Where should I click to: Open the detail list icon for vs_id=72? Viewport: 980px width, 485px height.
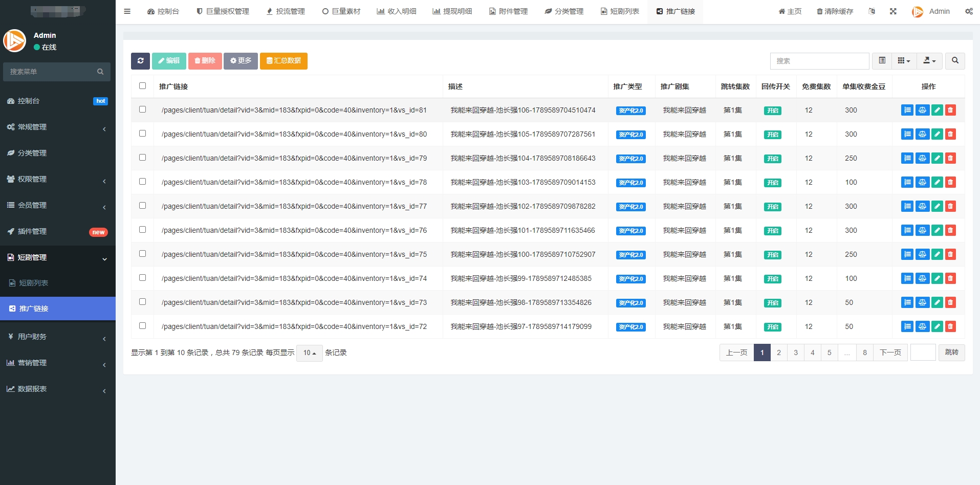(907, 326)
